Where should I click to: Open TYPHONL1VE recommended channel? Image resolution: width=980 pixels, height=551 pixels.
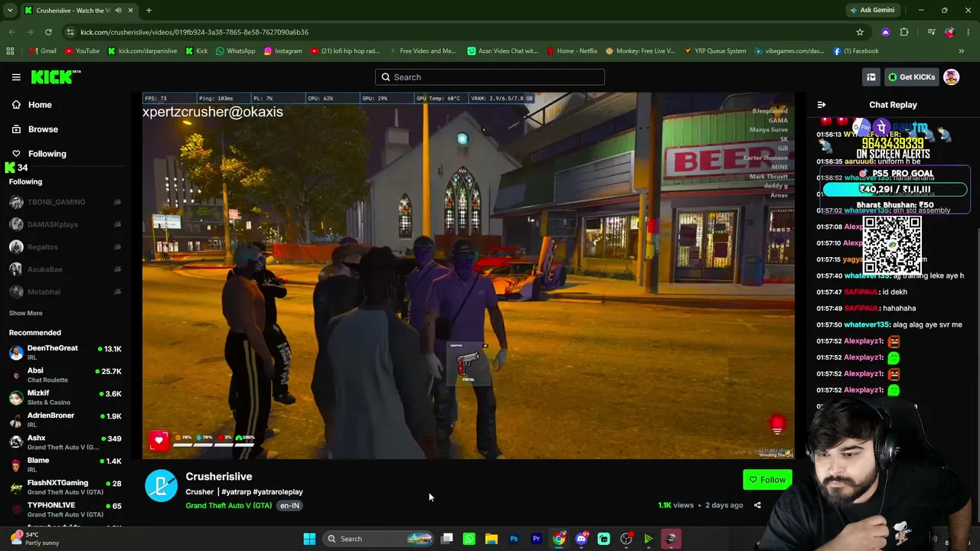65,509
